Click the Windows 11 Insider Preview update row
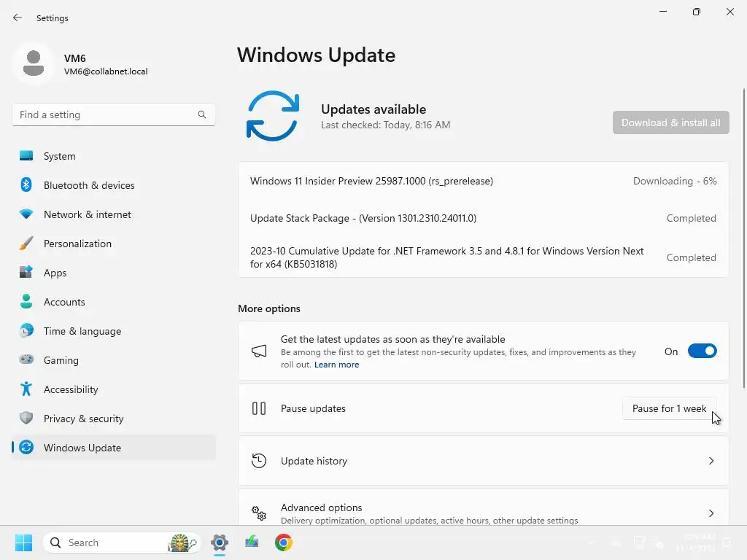Image resolution: width=747 pixels, height=560 pixels. point(483,181)
